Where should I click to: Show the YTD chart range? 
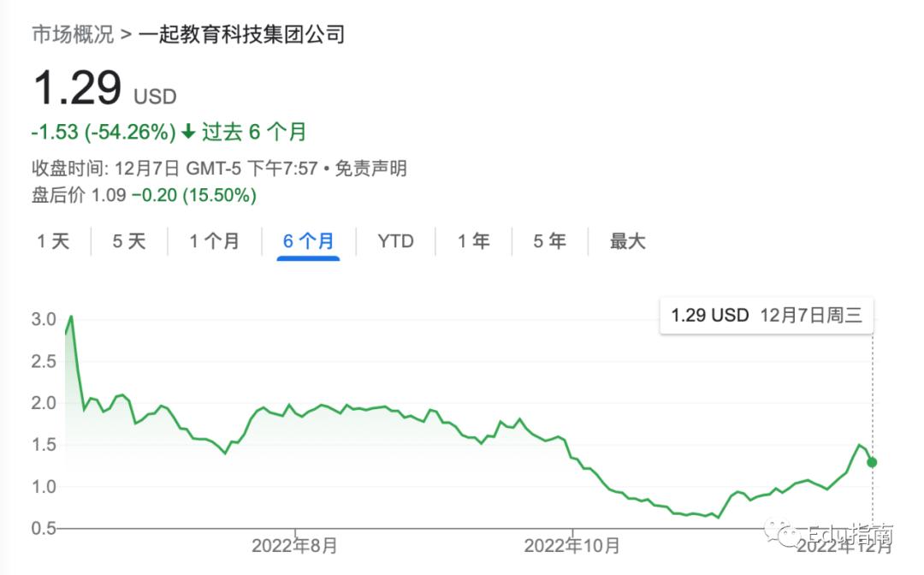395,241
